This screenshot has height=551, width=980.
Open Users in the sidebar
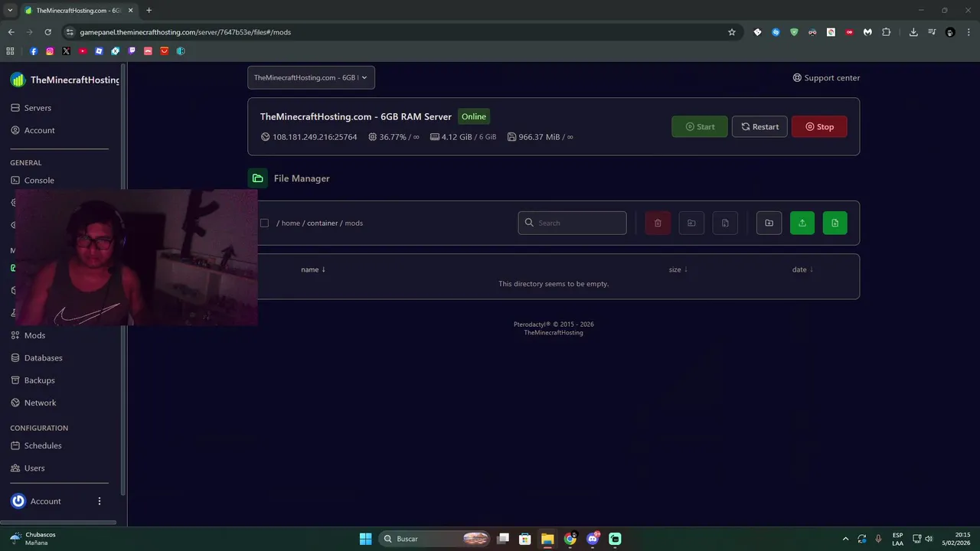pos(28,468)
